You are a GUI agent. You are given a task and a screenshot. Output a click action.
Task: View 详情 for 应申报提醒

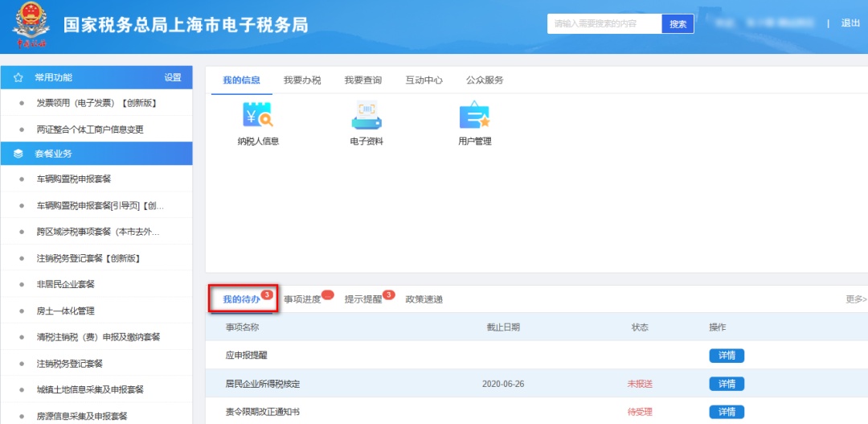[727, 356]
